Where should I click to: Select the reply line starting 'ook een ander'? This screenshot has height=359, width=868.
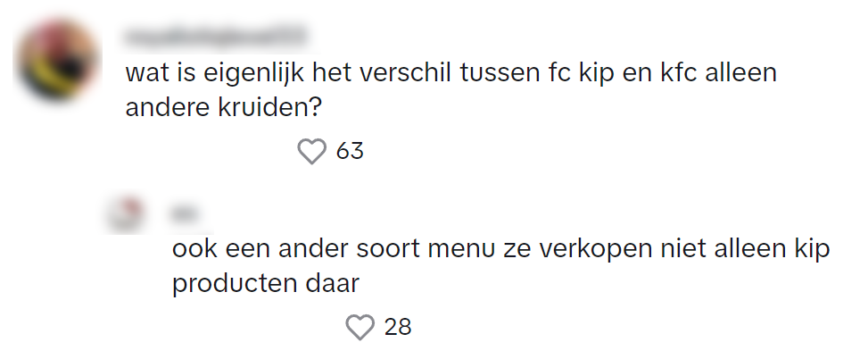click(500, 249)
